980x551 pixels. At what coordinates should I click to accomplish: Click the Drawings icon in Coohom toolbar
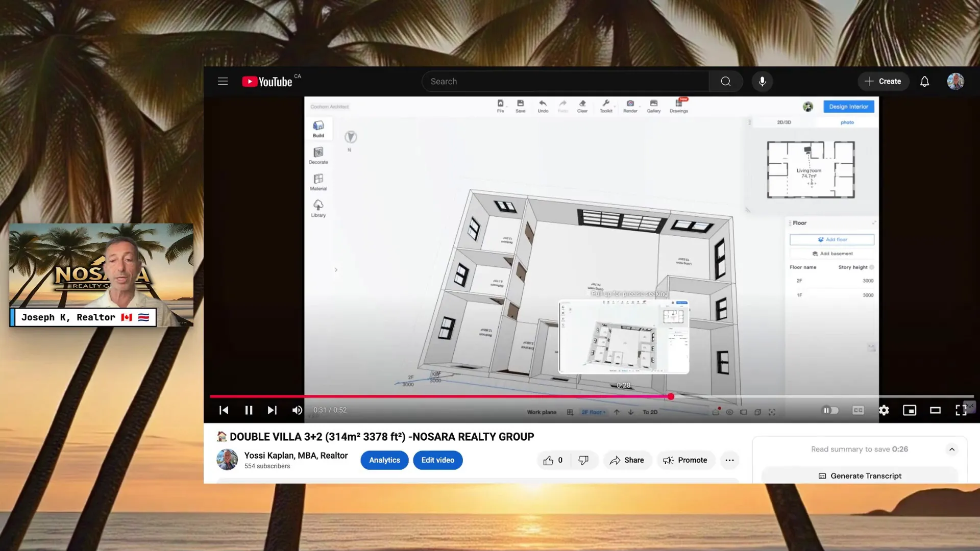(679, 106)
